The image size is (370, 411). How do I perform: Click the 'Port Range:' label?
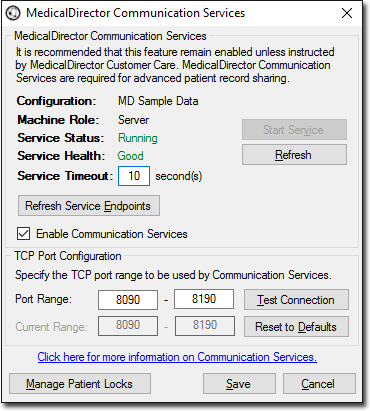click(44, 299)
